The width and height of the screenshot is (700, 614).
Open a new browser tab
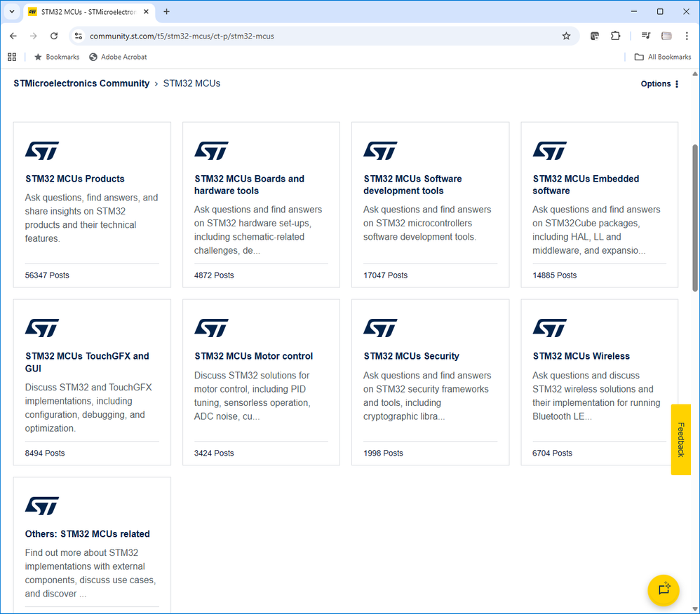[x=166, y=12]
